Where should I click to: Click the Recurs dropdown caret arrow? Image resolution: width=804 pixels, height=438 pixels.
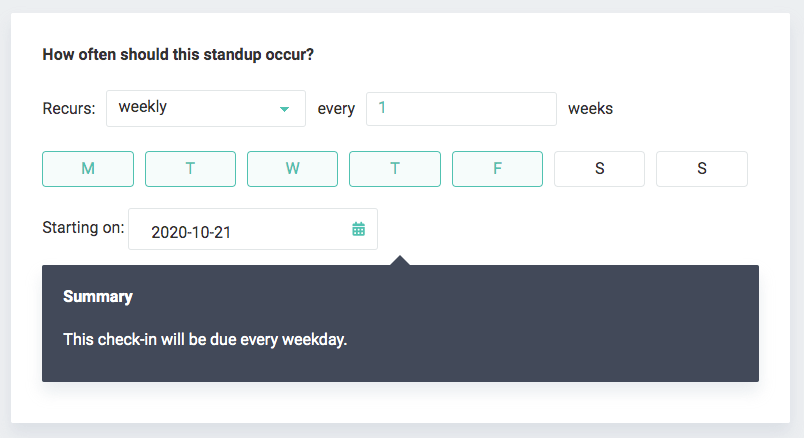tap(285, 109)
